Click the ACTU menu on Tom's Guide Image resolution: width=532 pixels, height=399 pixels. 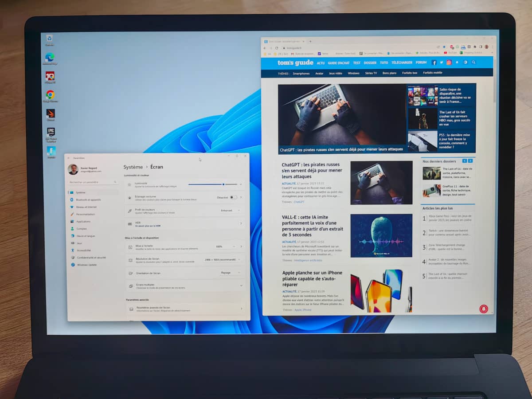(x=321, y=63)
